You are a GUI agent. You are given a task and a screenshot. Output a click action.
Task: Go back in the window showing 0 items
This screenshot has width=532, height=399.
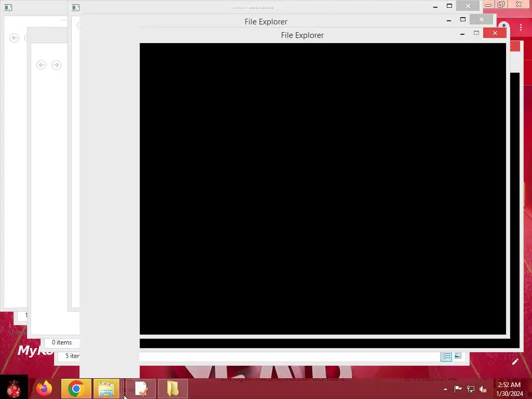42,65
